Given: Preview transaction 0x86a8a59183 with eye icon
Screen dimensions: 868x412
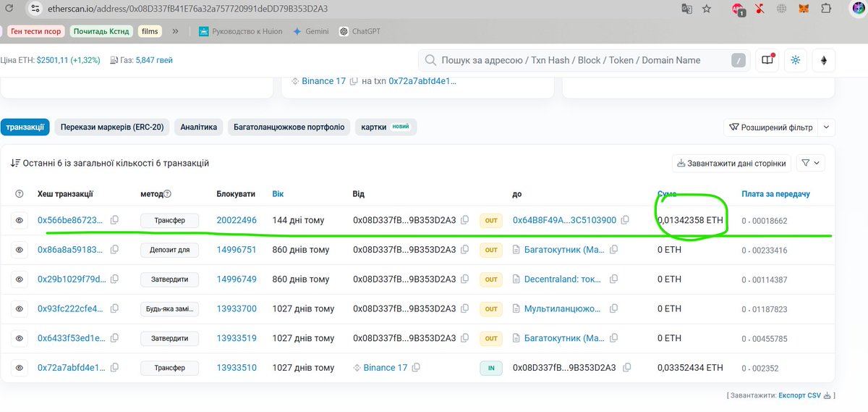Looking at the screenshot, I should pyautogui.click(x=20, y=250).
